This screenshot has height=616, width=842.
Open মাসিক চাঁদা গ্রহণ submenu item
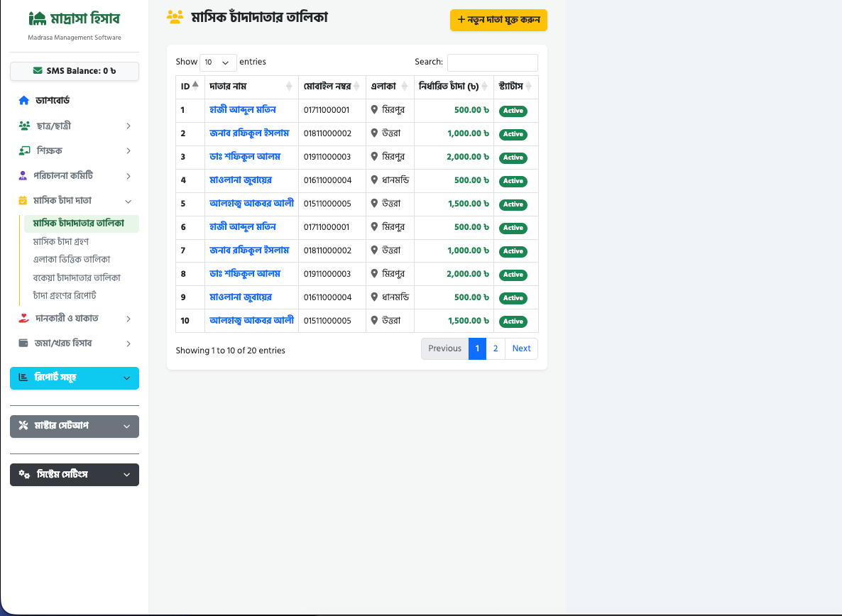point(60,241)
